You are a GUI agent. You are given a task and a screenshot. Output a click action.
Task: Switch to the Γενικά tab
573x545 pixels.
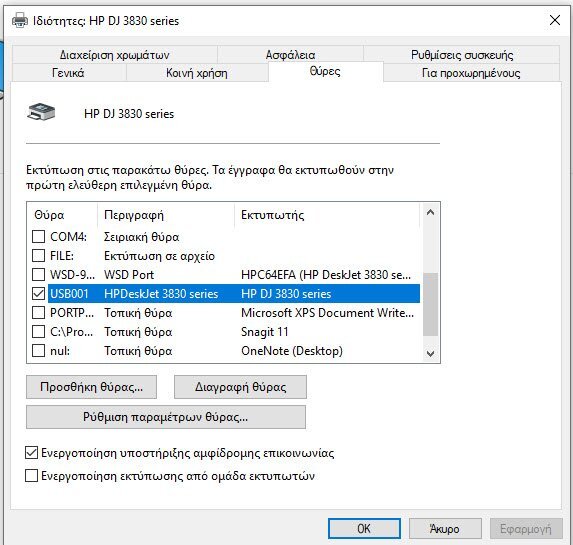coord(68,73)
